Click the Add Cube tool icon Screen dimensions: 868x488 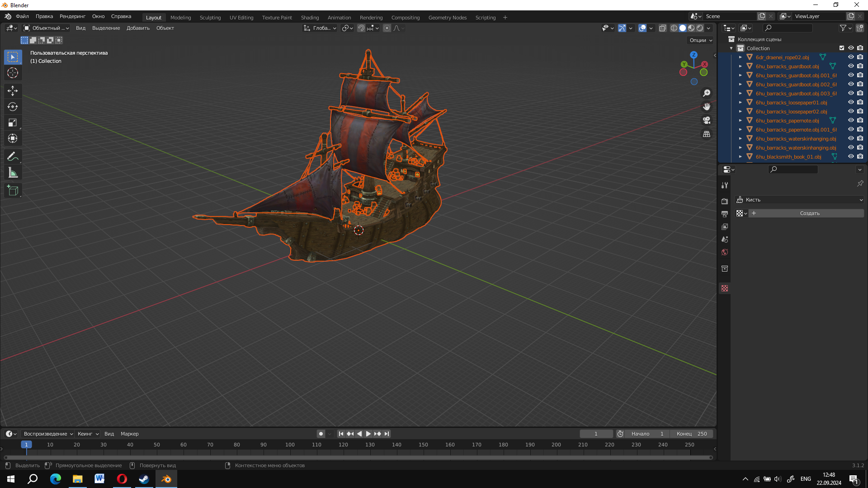[13, 190]
